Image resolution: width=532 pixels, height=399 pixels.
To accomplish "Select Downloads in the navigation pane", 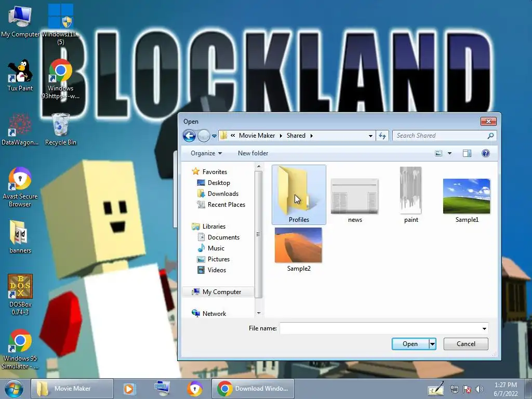I will 218,194.
